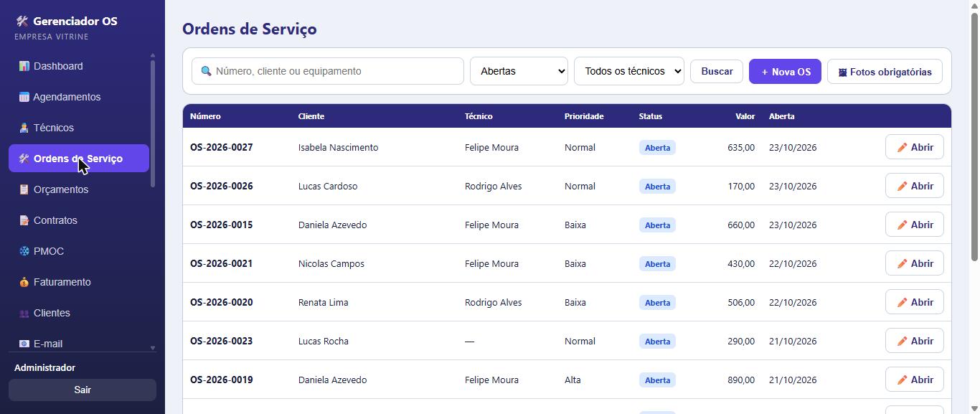Click client name Lucas Cardoso
Viewport: 980px width, 414px height.
pos(328,186)
